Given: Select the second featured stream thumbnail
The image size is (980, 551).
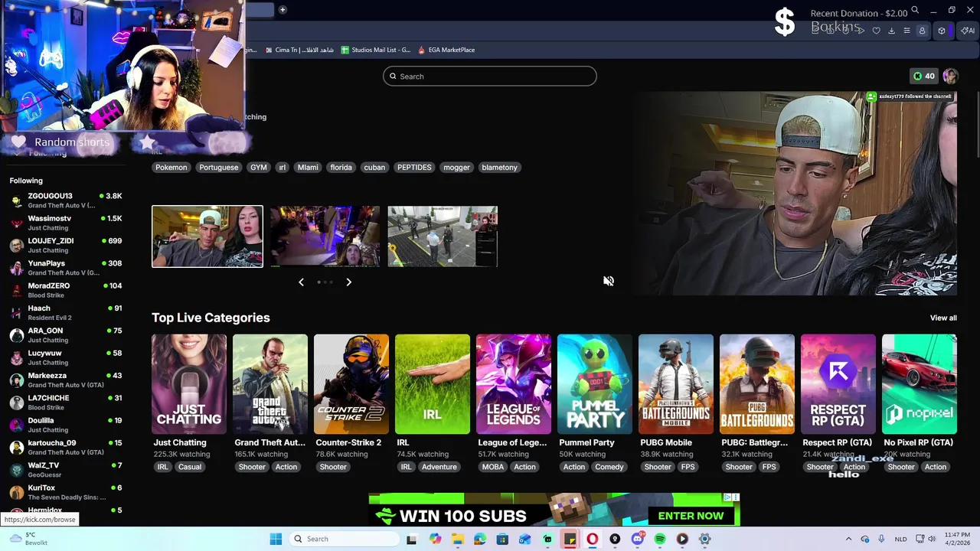Looking at the screenshot, I should (x=325, y=236).
